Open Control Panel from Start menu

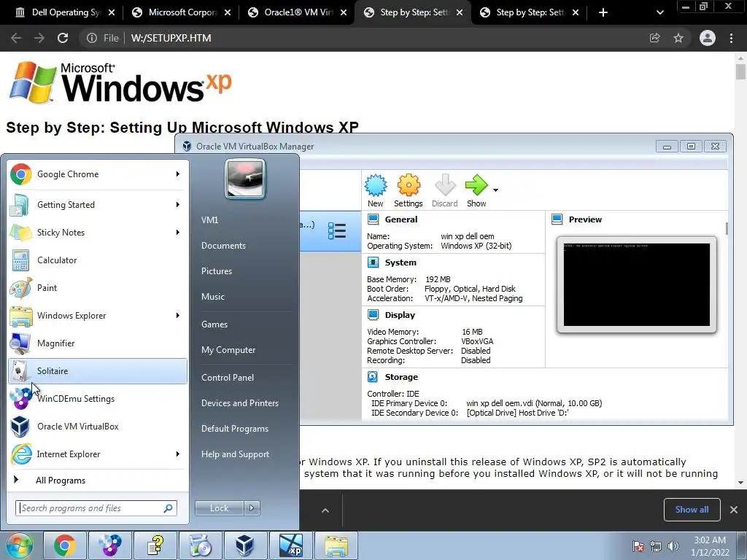pyautogui.click(x=228, y=378)
